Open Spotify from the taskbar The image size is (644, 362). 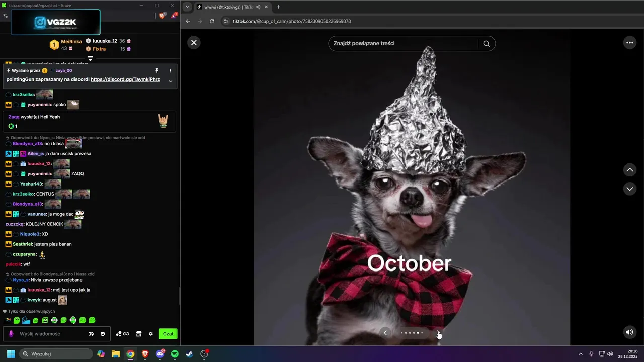pos(175,354)
